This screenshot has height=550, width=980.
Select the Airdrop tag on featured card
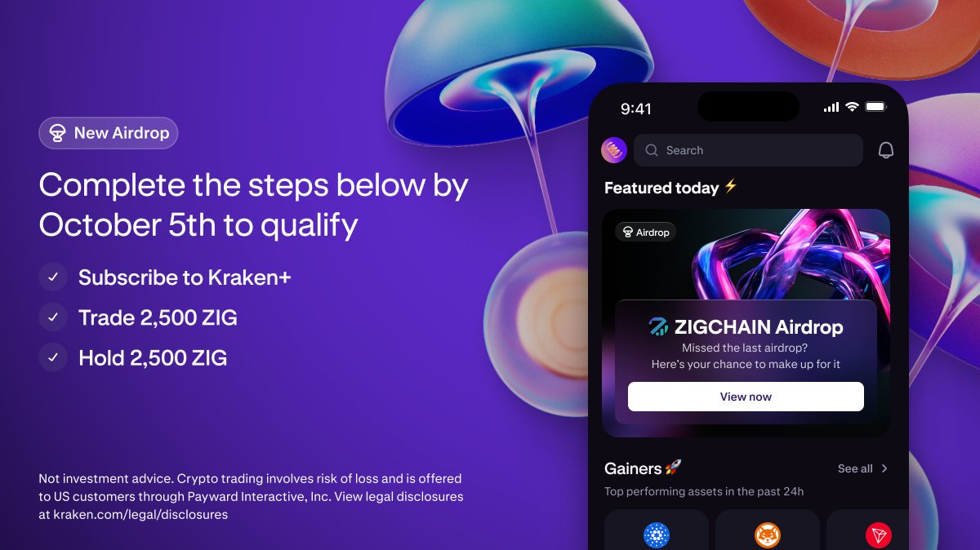point(645,233)
